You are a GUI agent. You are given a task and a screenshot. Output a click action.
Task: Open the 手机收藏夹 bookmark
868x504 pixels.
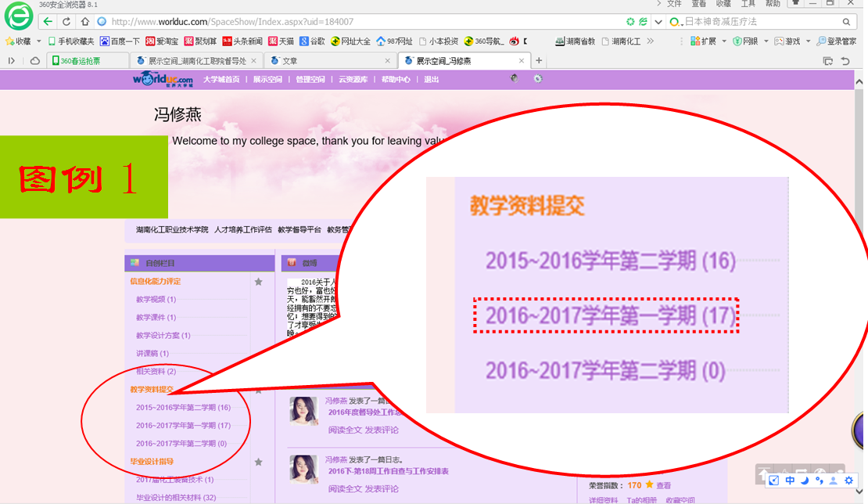[x=71, y=41]
